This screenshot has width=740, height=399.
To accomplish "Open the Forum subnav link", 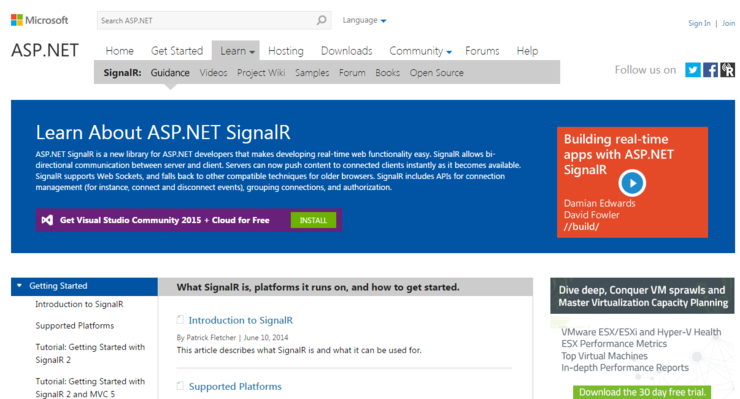I will click(x=352, y=73).
